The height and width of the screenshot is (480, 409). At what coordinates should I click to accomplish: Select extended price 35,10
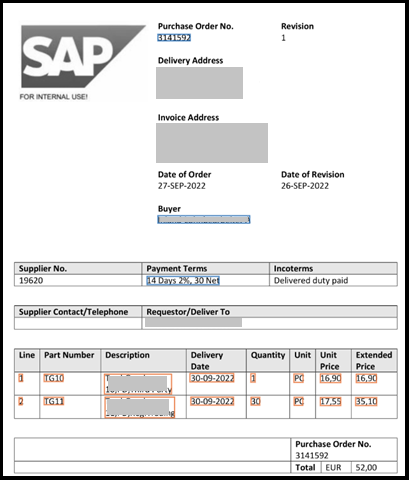(x=366, y=401)
